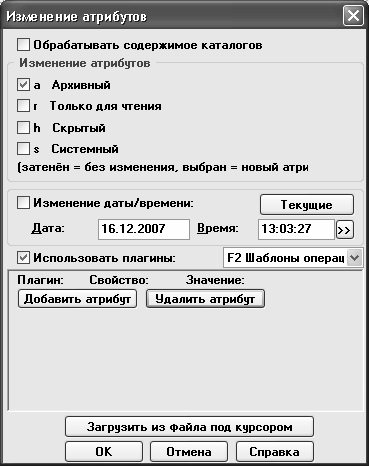369x466 pixels.
Task: Click into the Дата input field
Action: [x=144, y=229]
